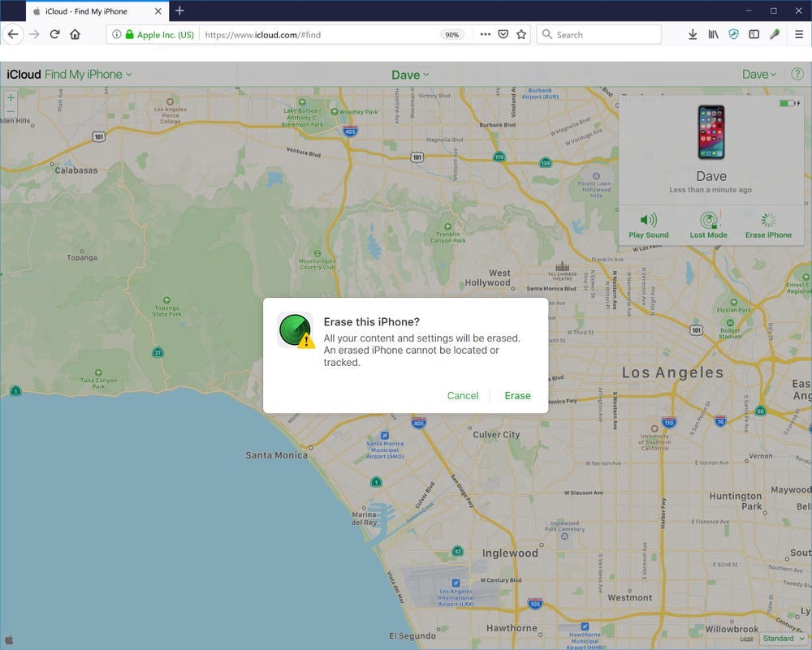812x650 pixels.
Task: Click the El Segundo map label
Action: click(x=412, y=636)
